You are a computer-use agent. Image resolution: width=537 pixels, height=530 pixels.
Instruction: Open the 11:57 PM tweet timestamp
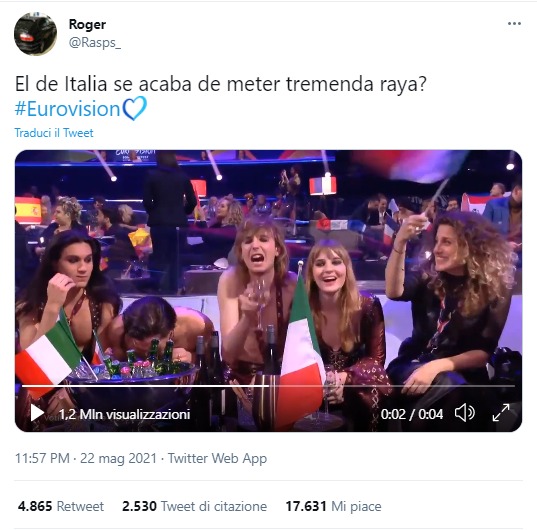pyautogui.click(x=42, y=458)
